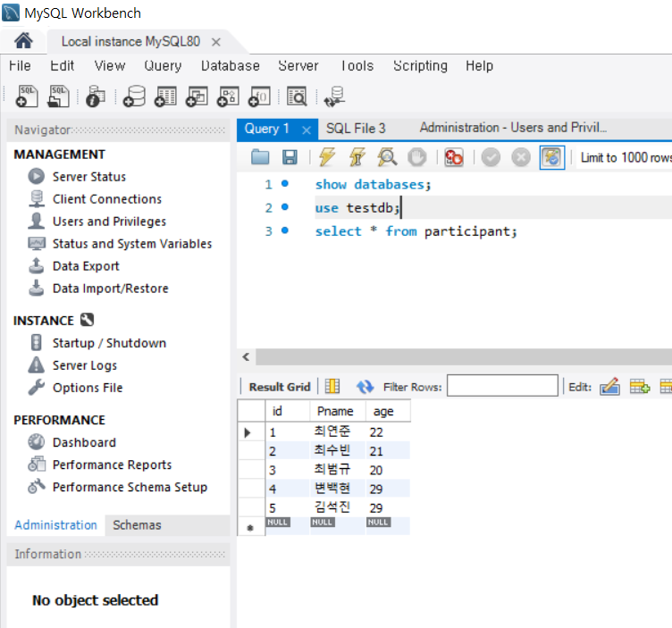The height and width of the screenshot is (628, 672).
Task: Click the editor horizontal scrollbar left arrow
Action: click(246, 356)
